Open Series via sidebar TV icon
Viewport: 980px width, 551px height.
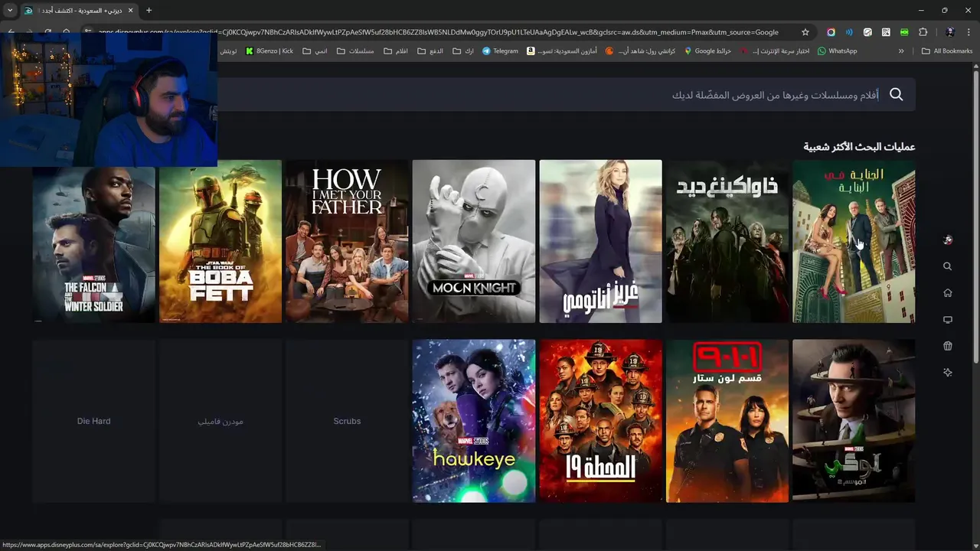point(948,320)
